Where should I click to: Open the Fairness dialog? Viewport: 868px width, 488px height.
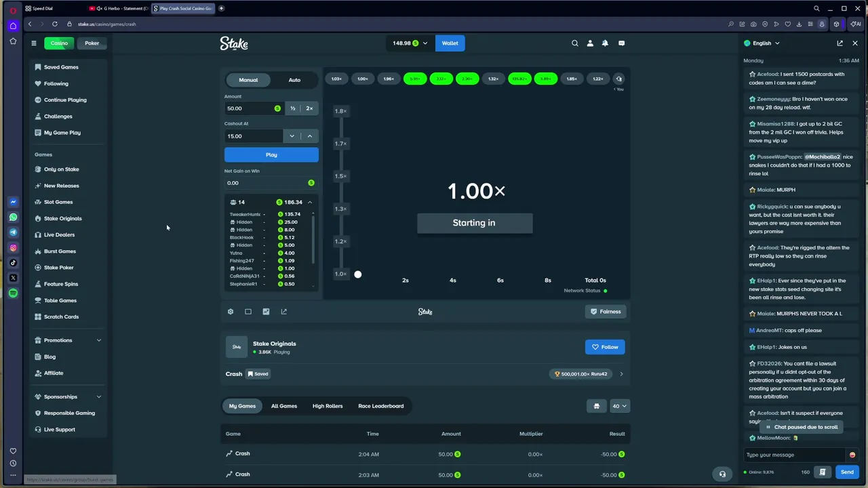(x=605, y=312)
